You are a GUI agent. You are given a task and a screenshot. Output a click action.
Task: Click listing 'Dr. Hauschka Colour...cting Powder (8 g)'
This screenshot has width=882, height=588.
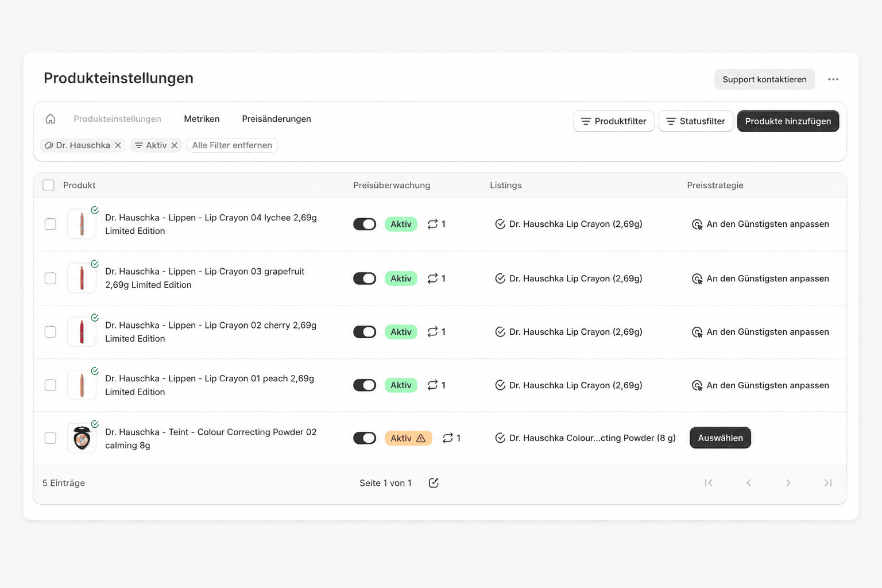coord(593,438)
